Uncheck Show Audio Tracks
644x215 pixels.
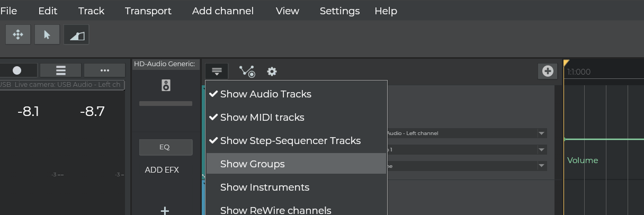click(265, 94)
